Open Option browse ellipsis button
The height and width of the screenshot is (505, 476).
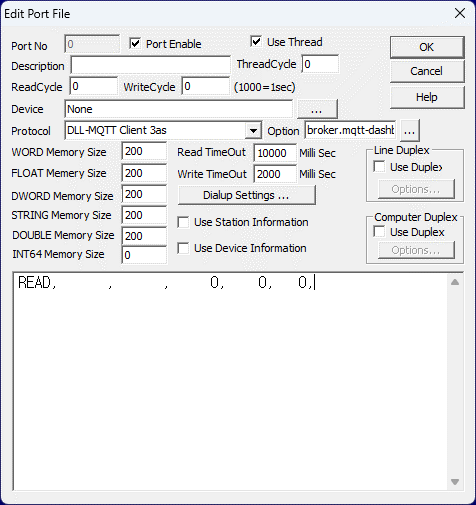pos(410,131)
